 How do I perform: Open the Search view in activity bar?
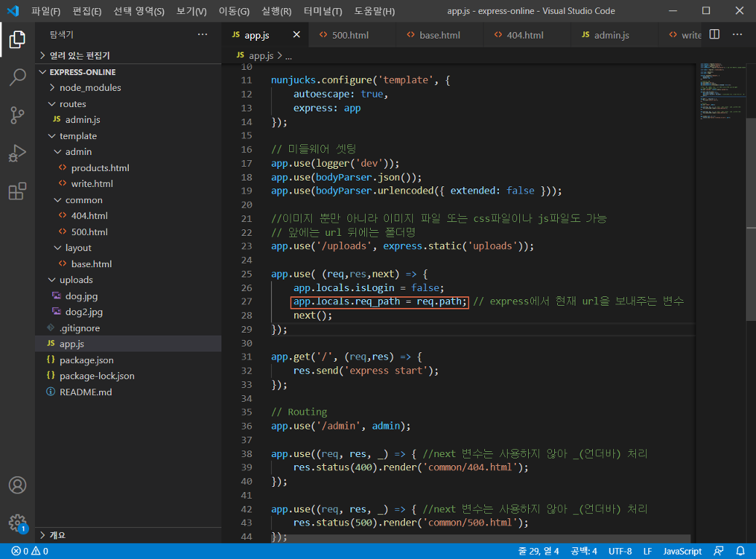pyautogui.click(x=17, y=77)
